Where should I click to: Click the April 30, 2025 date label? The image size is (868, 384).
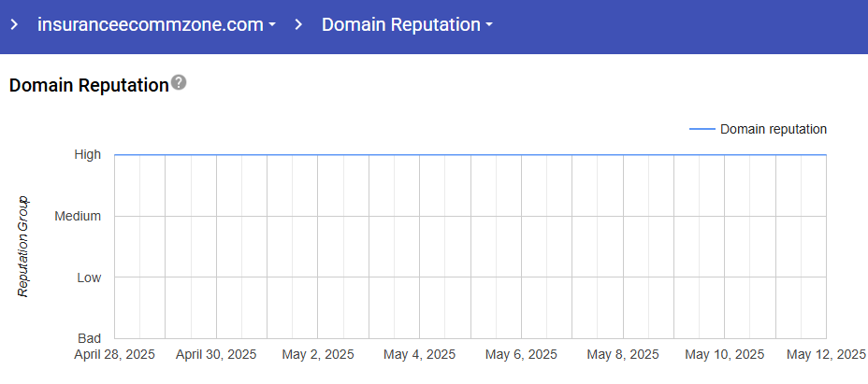coord(216,355)
